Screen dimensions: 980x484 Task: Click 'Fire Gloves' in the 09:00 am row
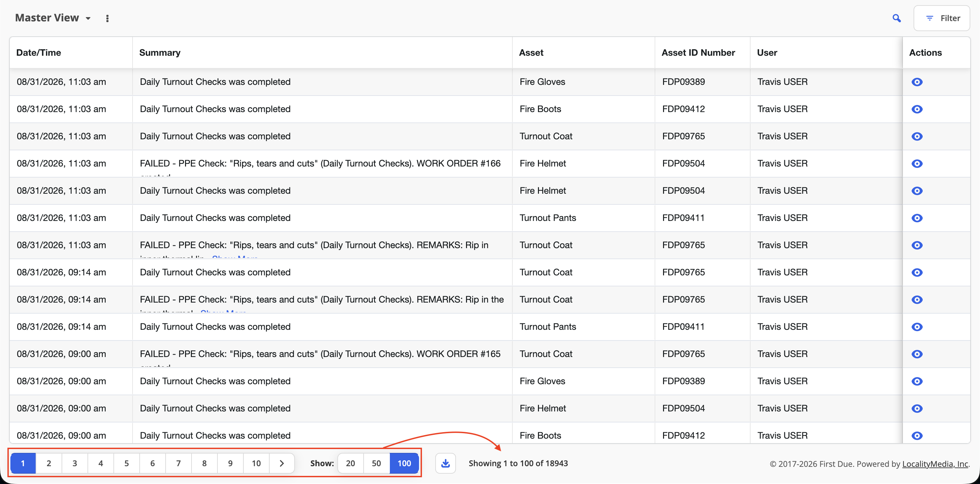click(542, 381)
